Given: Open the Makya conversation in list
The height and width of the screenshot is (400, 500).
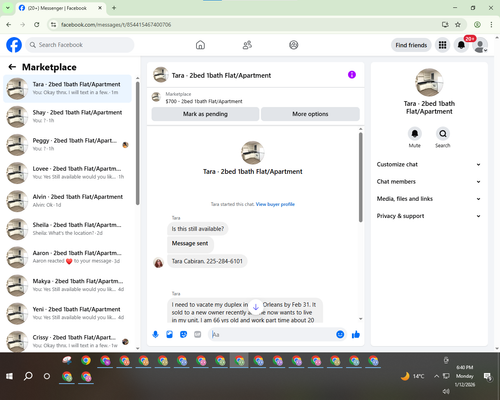Looking at the screenshot, I should coord(68,285).
